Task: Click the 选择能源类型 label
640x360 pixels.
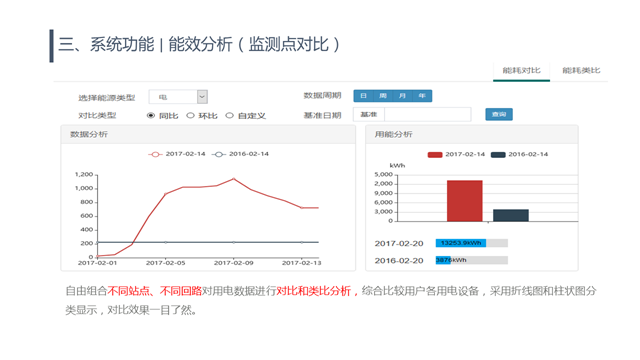Action: [x=107, y=98]
